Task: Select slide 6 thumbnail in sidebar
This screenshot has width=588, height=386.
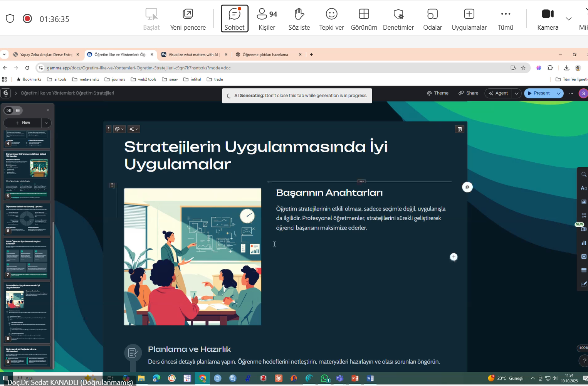Action: (27, 219)
